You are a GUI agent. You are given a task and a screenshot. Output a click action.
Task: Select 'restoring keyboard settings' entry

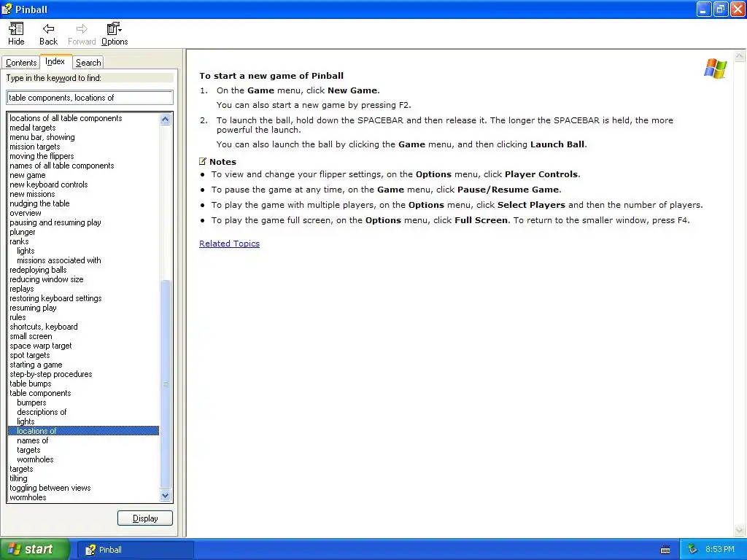click(x=55, y=298)
